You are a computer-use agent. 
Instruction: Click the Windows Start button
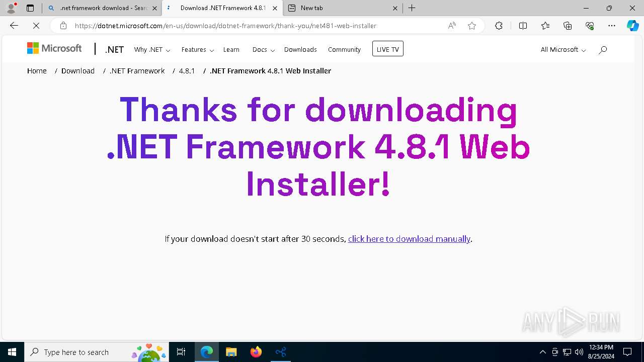(12, 352)
